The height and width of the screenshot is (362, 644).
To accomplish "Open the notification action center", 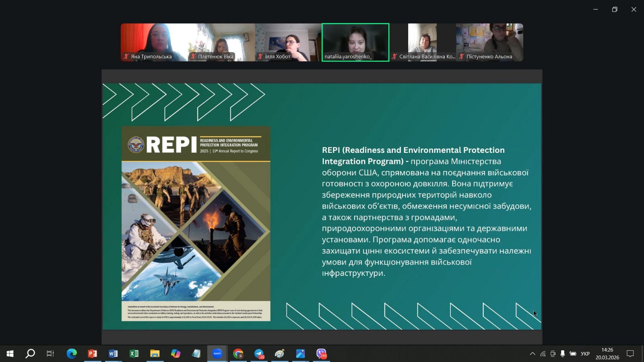I will tap(630, 354).
